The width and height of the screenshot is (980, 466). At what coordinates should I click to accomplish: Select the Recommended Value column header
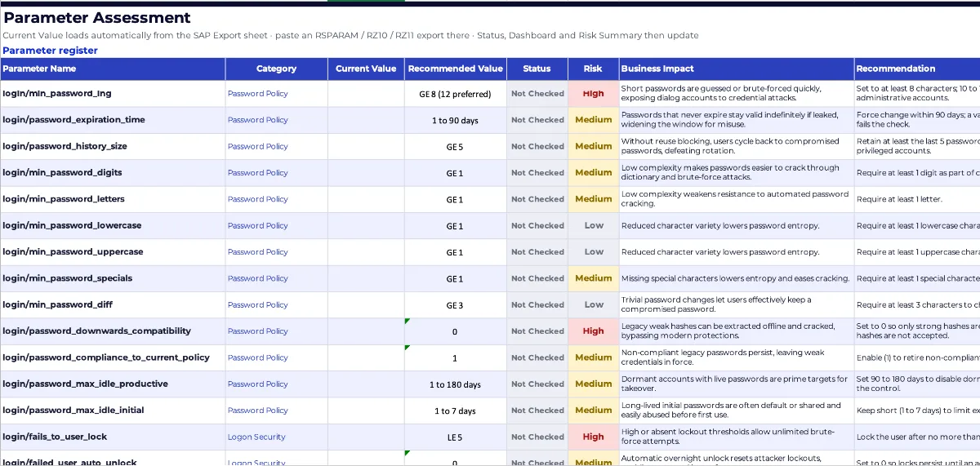[x=456, y=69]
